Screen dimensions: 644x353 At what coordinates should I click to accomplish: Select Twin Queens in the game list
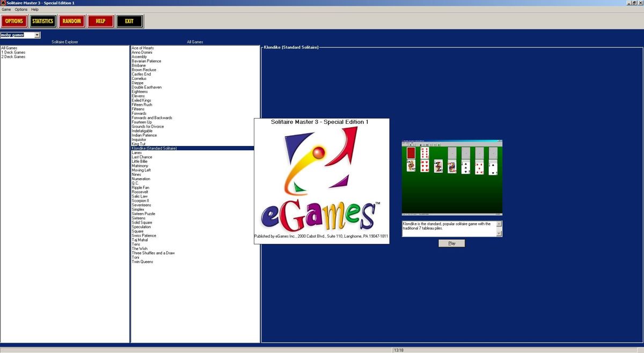click(143, 262)
